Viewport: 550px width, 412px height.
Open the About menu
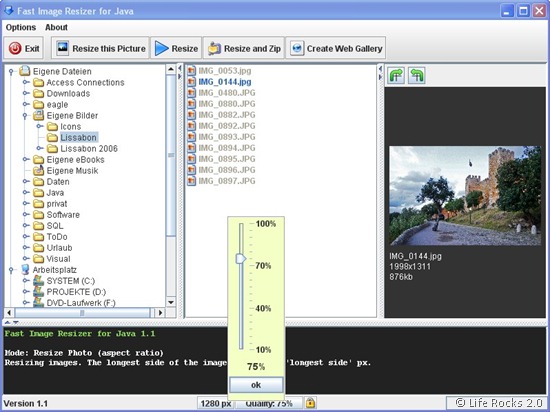(x=56, y=27)
